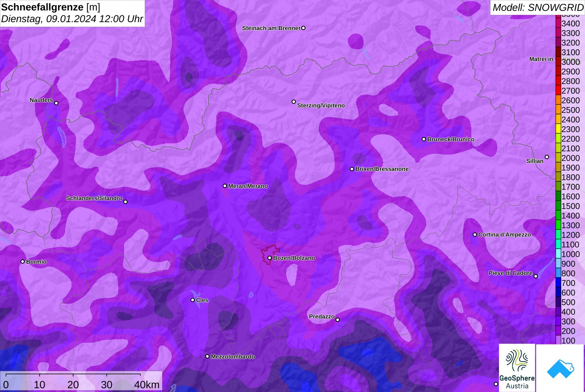Click the Cortina d'Ampezzo marker dot
585x392 pixels.
[x=475, y=234]
